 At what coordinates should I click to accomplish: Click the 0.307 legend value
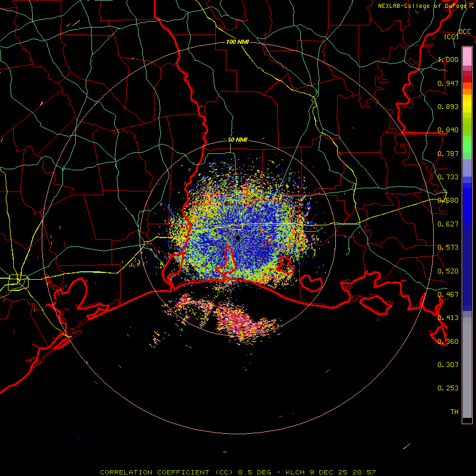pyautogui.click(x=448, y=365)
